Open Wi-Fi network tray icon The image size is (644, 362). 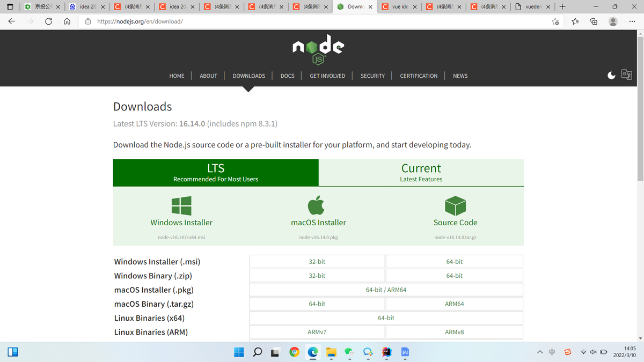[x=583, y=352]
